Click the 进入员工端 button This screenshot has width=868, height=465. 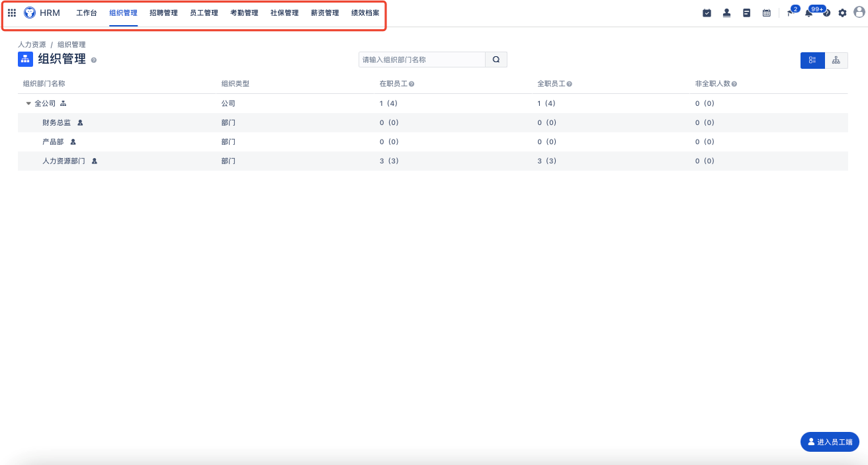point(830,442)
